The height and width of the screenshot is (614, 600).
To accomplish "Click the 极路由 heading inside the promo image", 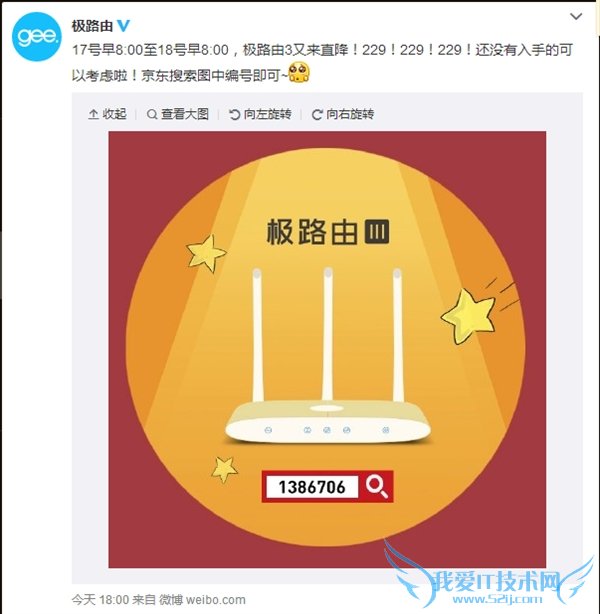I will click(x=312, y=232).
